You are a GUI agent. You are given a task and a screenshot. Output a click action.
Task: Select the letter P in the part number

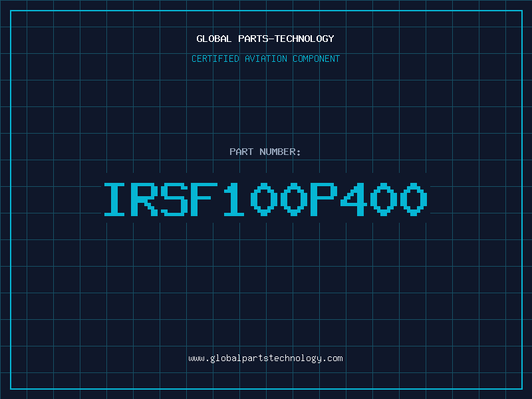324,199
